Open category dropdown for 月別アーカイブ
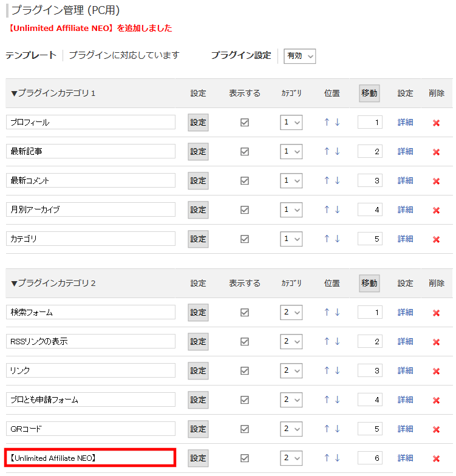Screen dimensions: 456x476 [291, 210]
